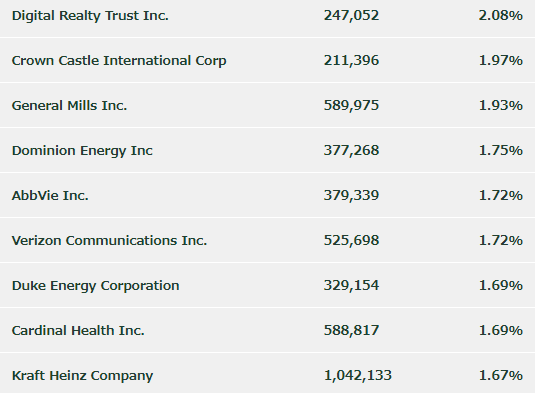The height and width of the screenshot is (393, 535).
Task: Select the 589,975 shares figure
Action: tap(351, 106)
